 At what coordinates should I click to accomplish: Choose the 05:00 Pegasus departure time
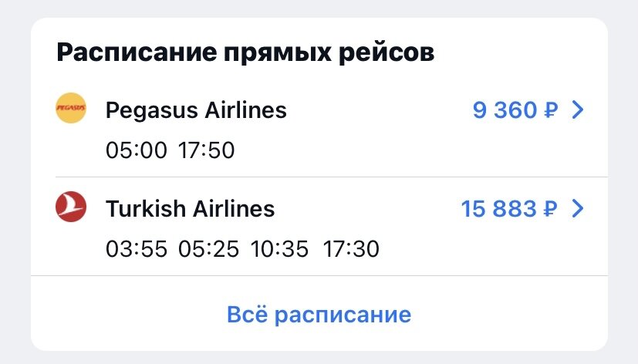137,150
